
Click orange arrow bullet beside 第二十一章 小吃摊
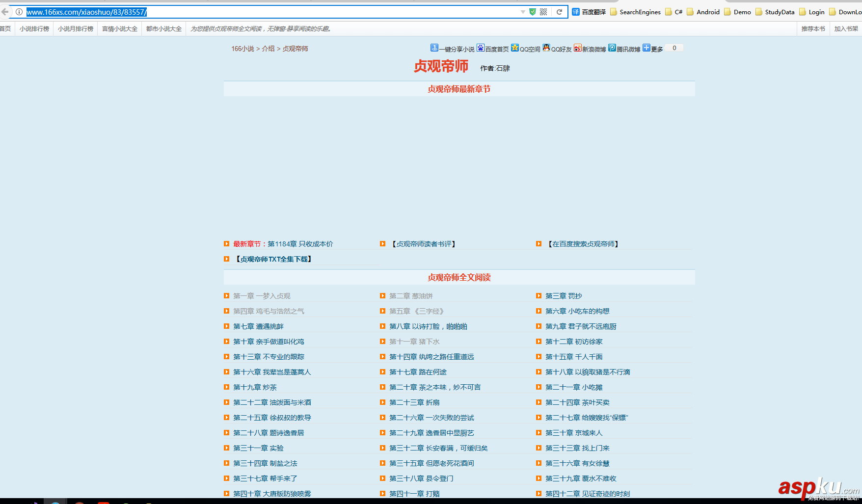point(539,387)
